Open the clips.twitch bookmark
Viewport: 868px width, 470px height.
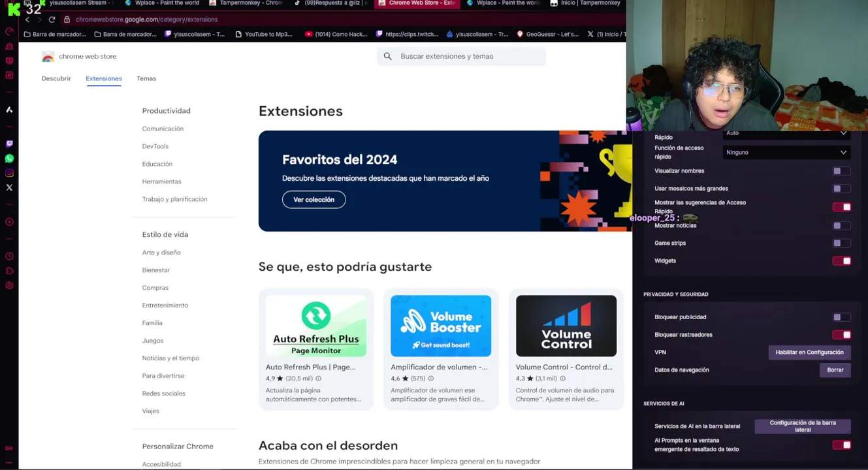406,34
